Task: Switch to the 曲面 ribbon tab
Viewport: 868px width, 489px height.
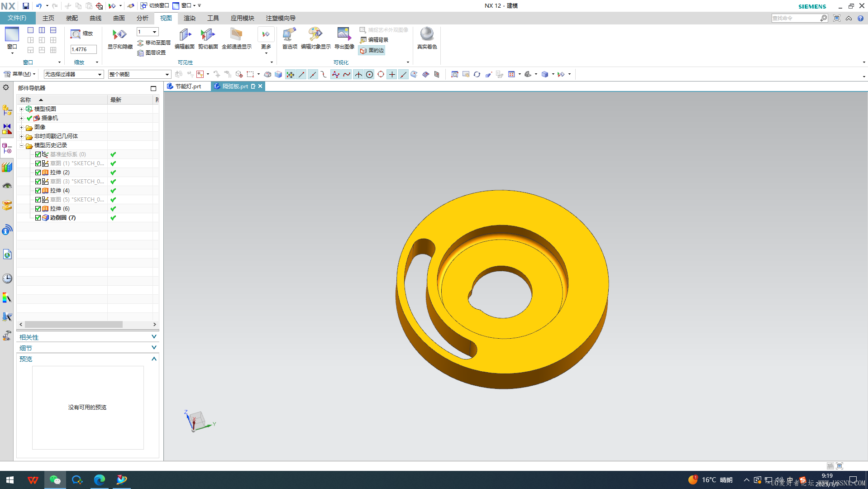Action: (119, 18)
